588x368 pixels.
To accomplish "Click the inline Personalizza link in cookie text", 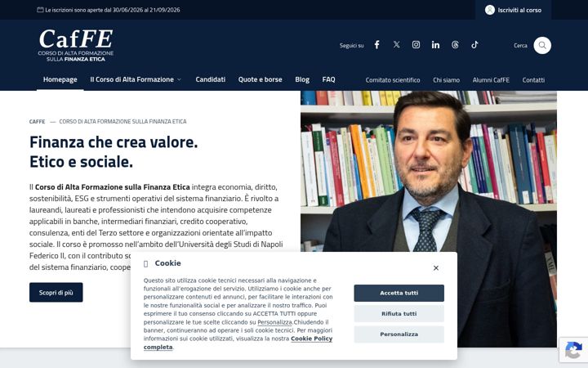I will pos(274,322).
